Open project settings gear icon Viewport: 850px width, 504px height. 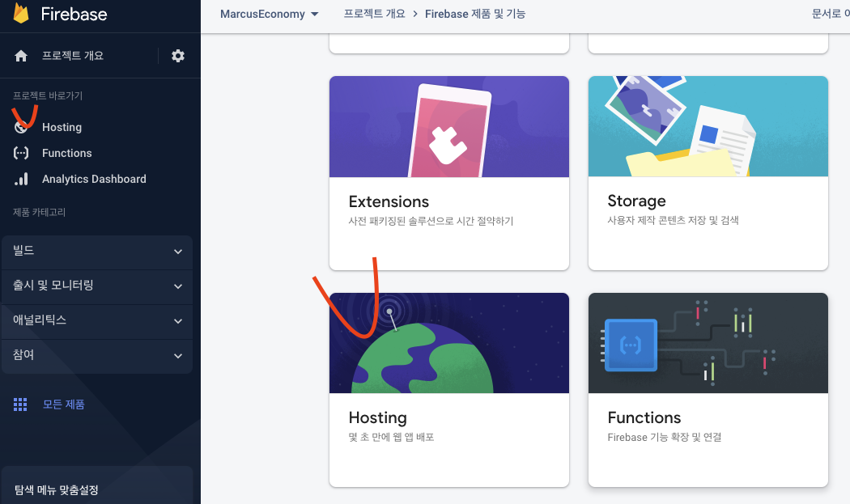pos(178,56)
